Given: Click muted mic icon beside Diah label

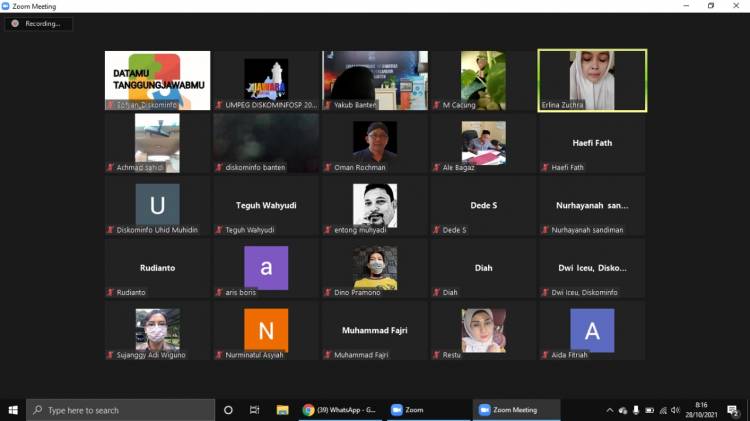Looking at the screenshot, I should click(436, 292).
